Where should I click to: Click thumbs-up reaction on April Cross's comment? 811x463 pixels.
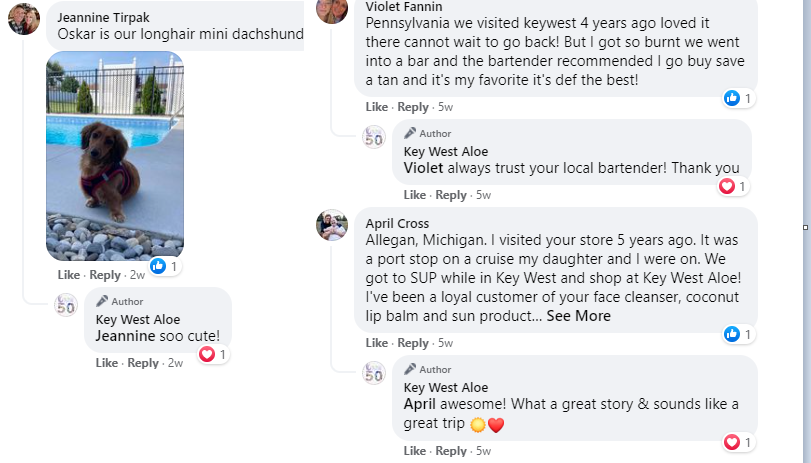[732, 334]
